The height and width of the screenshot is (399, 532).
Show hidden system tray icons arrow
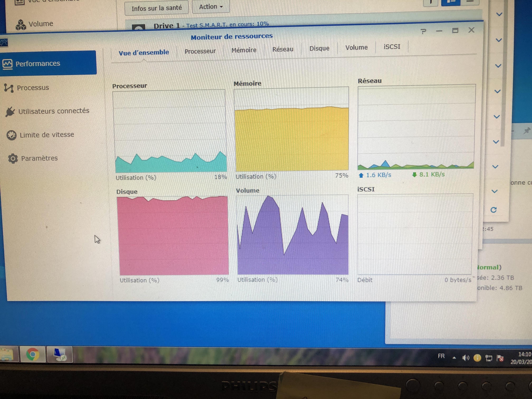454,358
